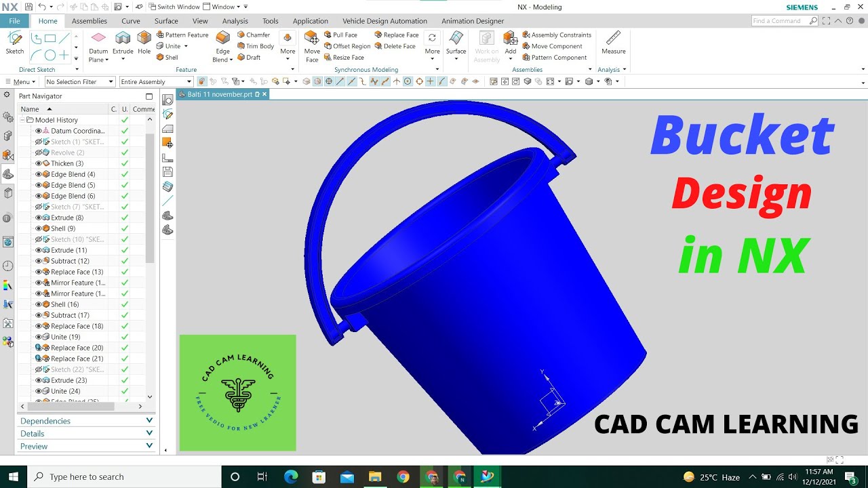This screenshot has height=488, width=868.
Task: Click the Windows Start button
Action: pos(13,476)
